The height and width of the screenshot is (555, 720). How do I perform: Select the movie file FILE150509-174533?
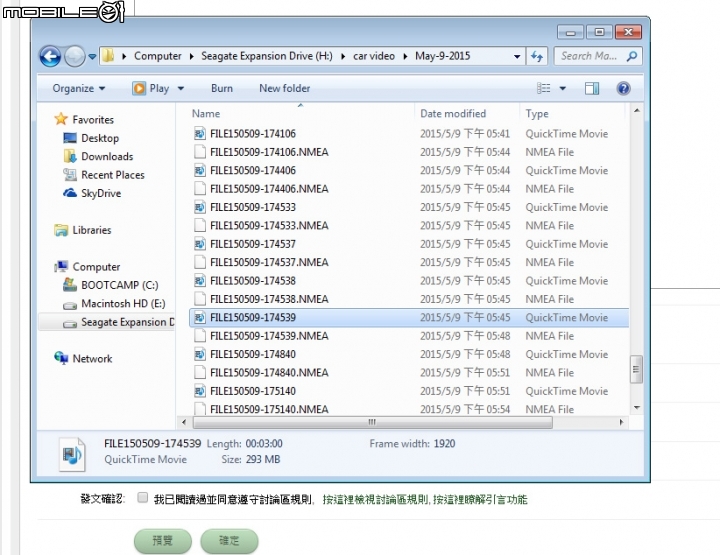pyautogui.click(x=253, y=207)
